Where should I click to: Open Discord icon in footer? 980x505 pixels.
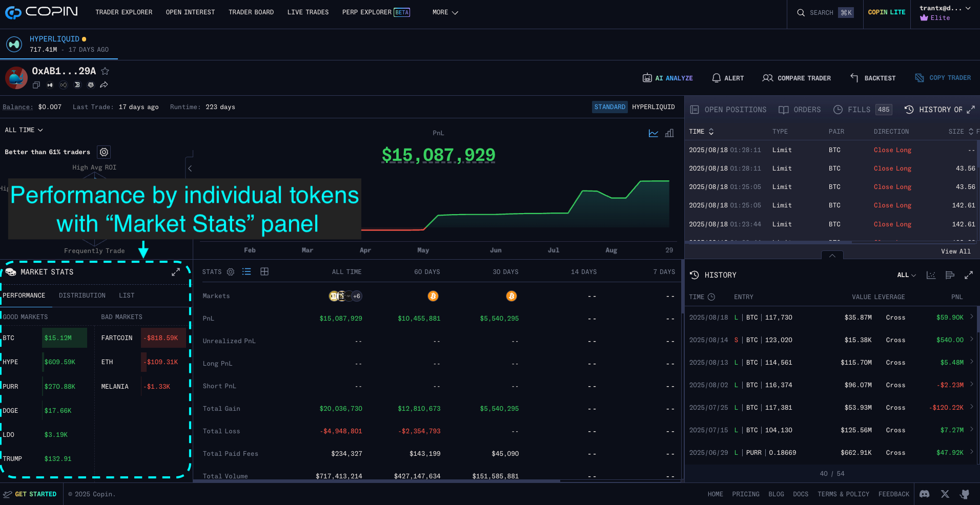click(x=925, y=494)
